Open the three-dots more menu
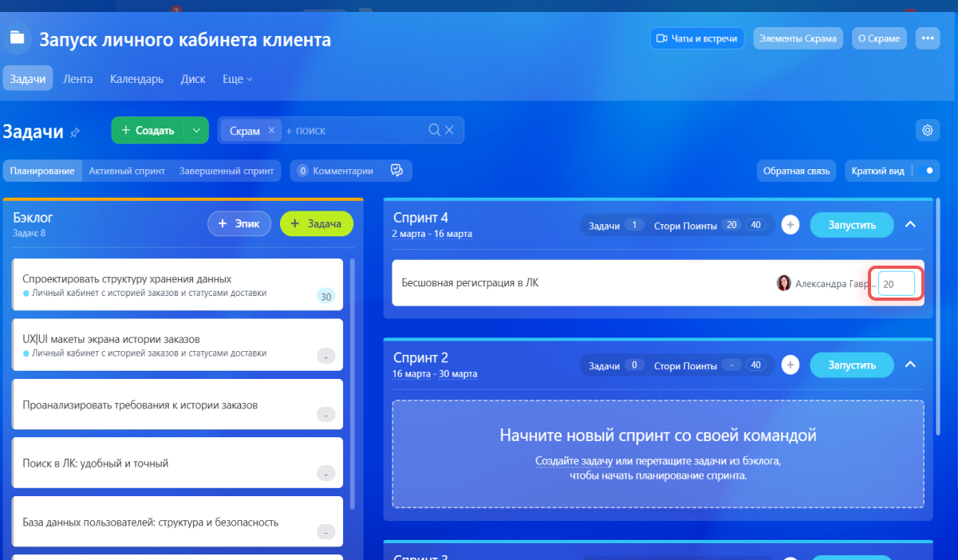The width and height of the screenshot is (958, 560). (x=927, y=38)
